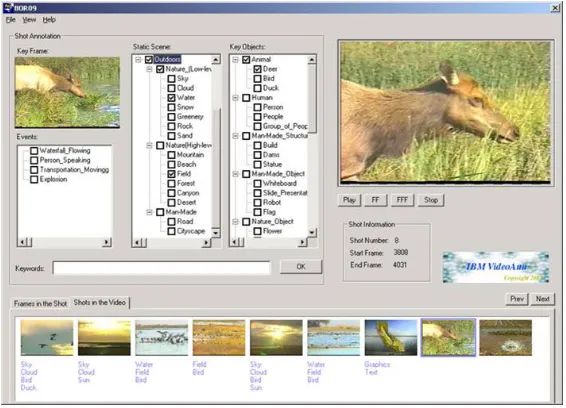Image resolution: width=566 pixels, height=408 pixels.
Task: Click Key Objects scroll up arrow
Action: 312,59
